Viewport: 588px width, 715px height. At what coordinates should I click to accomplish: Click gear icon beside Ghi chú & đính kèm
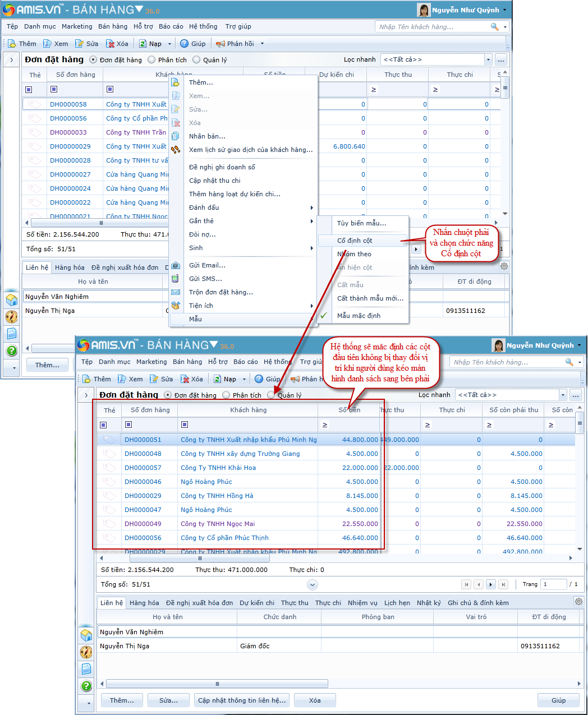tap(578, 601)
